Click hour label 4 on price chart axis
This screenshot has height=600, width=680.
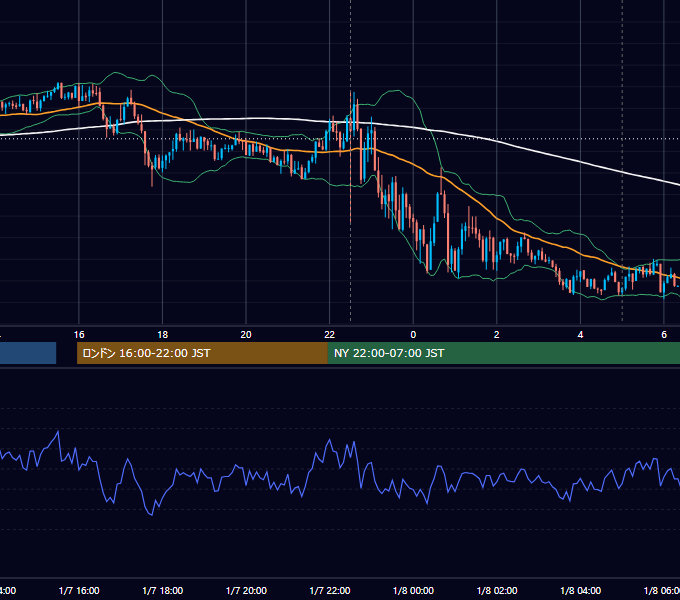coord(580,335)
